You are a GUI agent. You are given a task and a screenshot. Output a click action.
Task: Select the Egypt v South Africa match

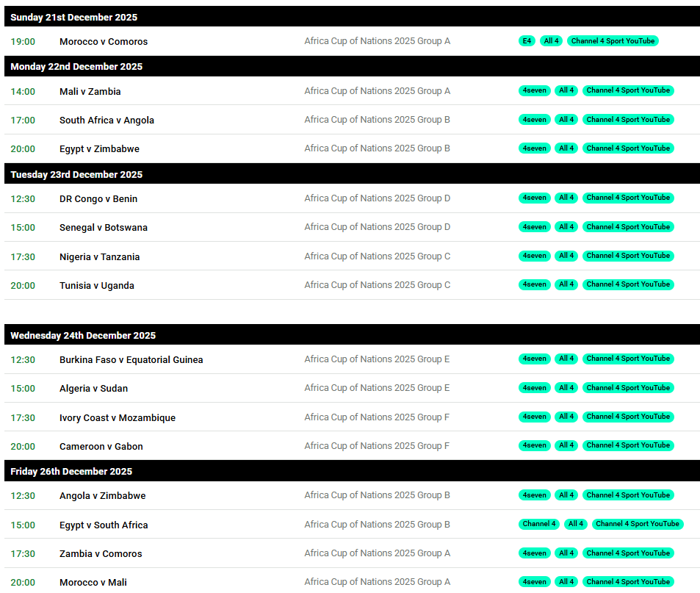pos(104,525)
